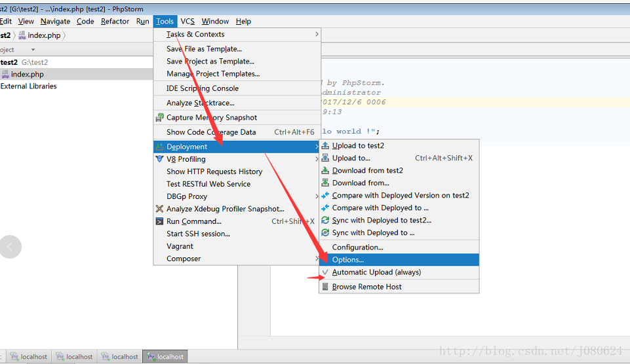
Task: Click the Deployment menu icon
Action: [159, 147]
